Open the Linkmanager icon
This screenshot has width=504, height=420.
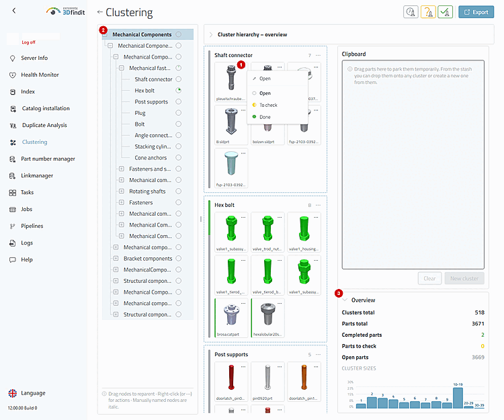[13, 176]
